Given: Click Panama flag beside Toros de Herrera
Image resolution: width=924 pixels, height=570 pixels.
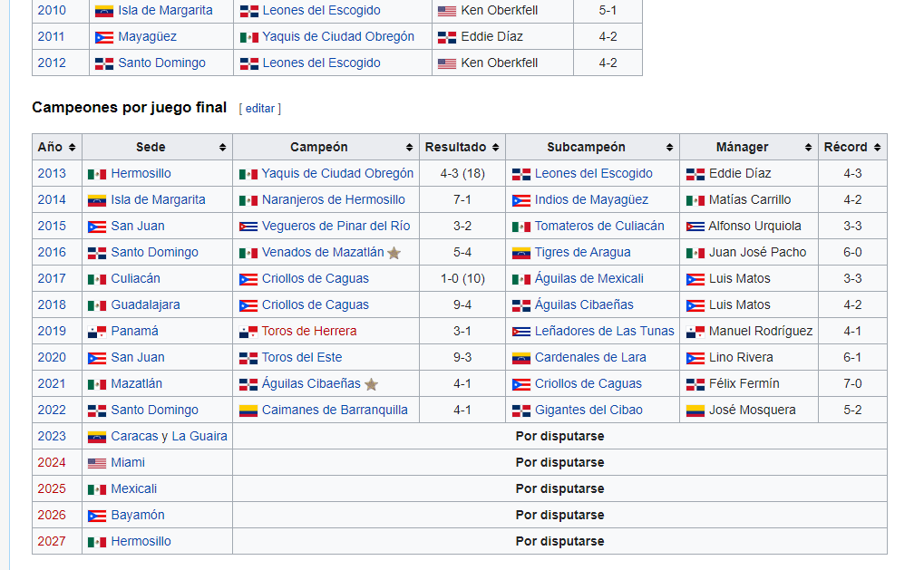Looking at the screenshot, I should 248,332.
